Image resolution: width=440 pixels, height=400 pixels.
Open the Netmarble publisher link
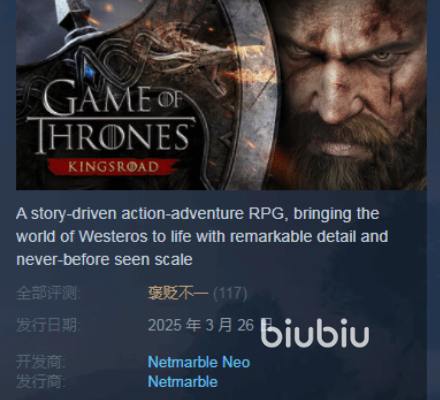[182, 382]
